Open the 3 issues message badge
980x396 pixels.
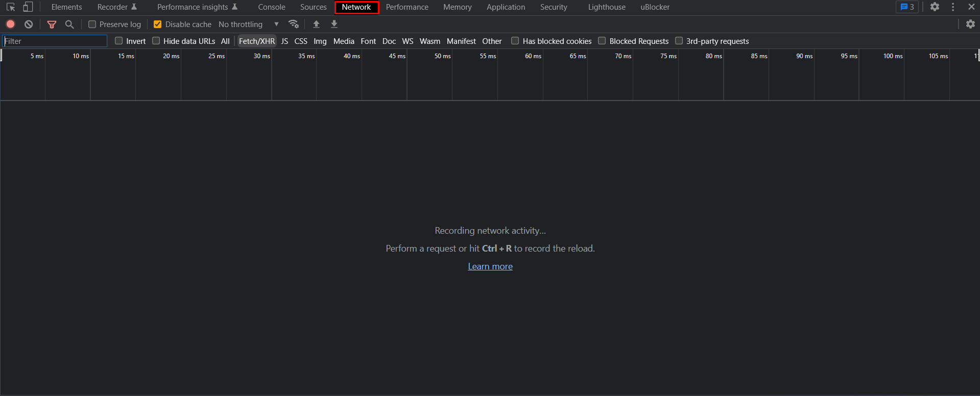tap(907, 7)
